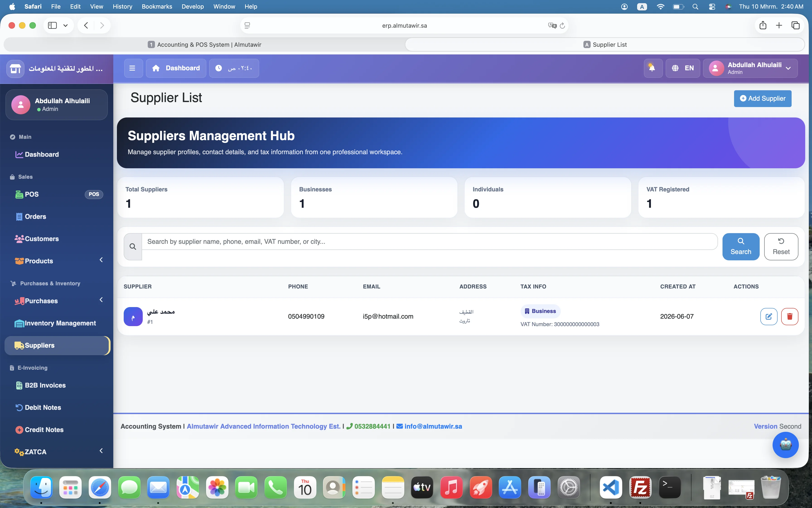Open the Safari Bookmarks menu

(x=157, y=7)
